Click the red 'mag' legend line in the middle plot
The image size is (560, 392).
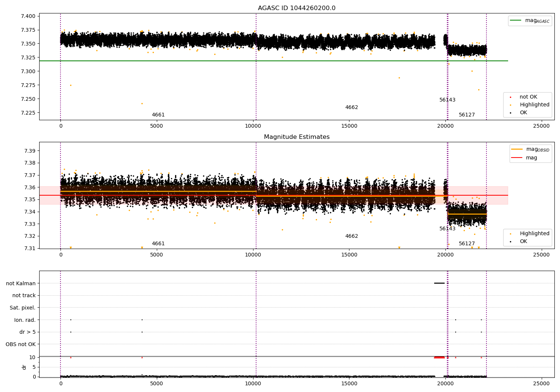tap(517, 158)
